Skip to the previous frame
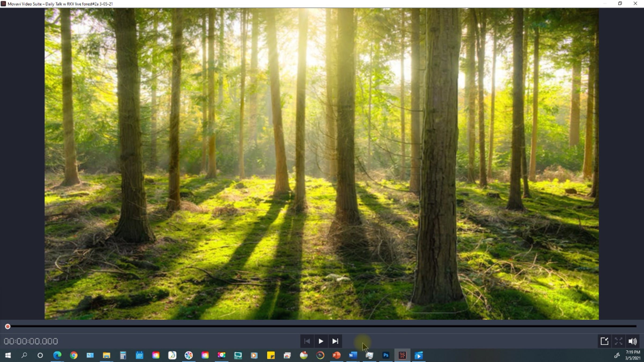 [x=307, y=341]
